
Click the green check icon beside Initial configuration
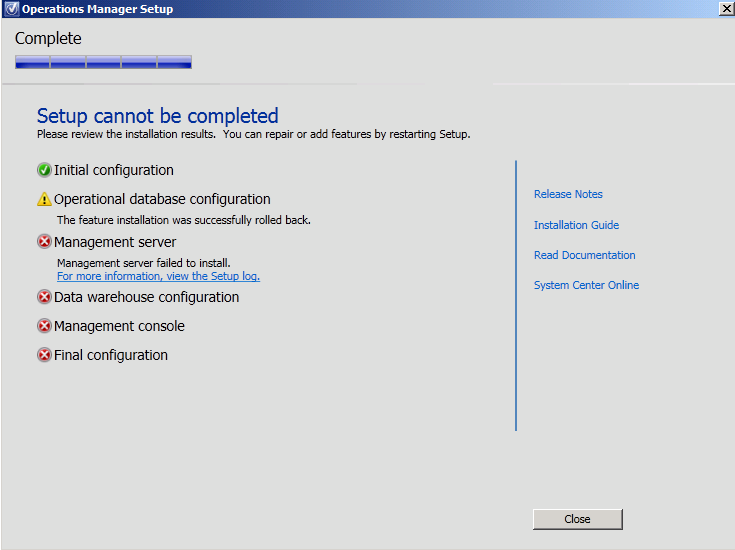click(44, 170)
